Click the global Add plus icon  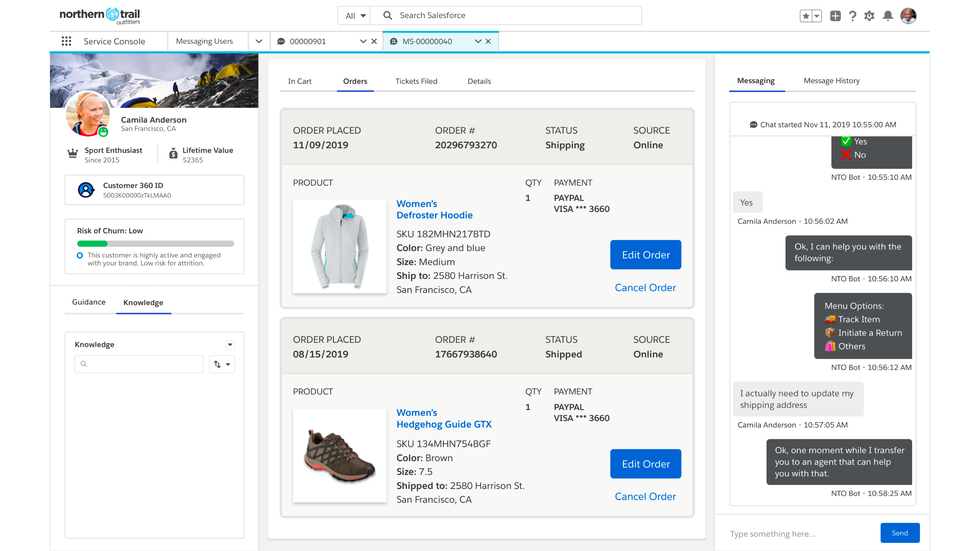click(835, 16)
